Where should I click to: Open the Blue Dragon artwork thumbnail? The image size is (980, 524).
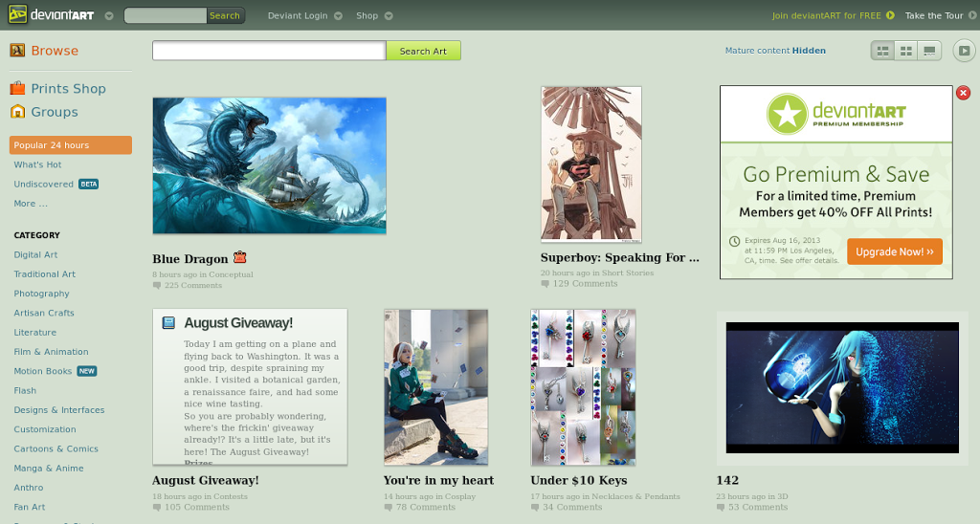pos(269,165)
